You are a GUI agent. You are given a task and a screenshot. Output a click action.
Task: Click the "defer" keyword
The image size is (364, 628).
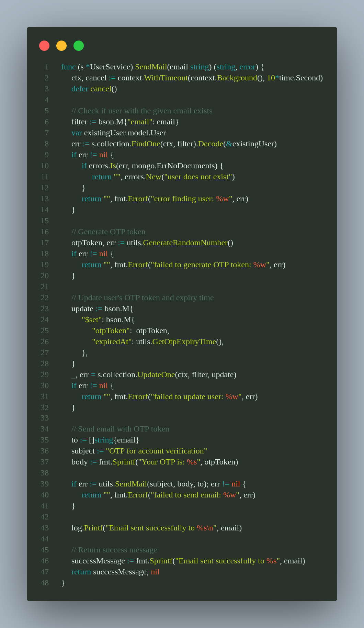click(80, 89)
